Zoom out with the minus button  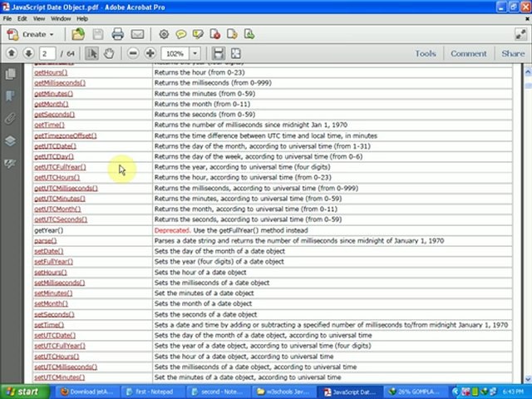tap(133, 53)
